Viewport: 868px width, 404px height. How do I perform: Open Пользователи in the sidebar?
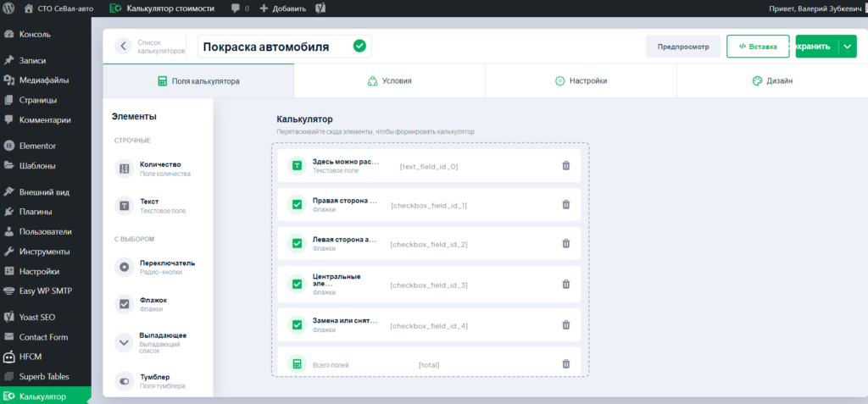pyautogui.click(x=46, y=231)
